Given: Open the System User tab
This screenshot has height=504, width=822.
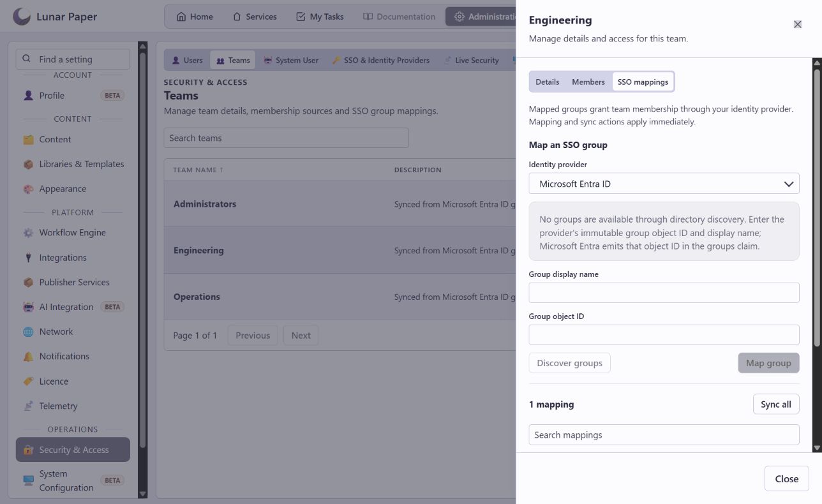Looking at the screenshot, I should 291,60.
